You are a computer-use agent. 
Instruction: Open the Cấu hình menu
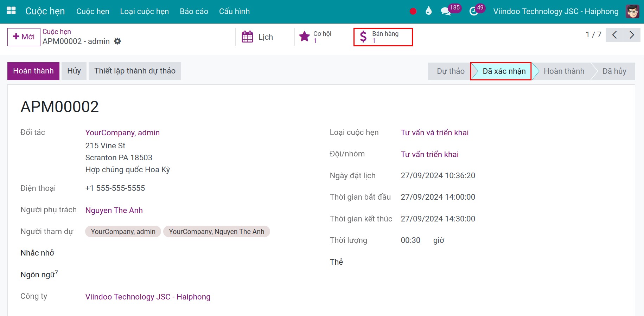(x=234, y=11)
